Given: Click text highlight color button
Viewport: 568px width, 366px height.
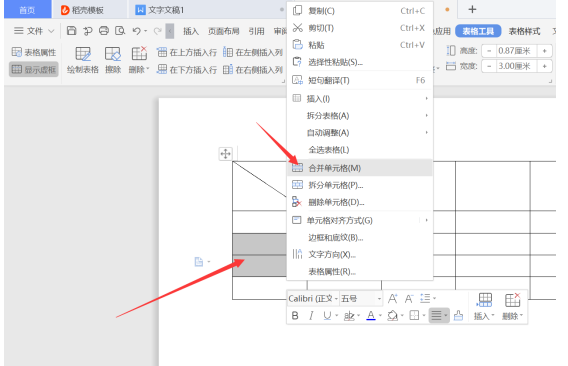Looking at the screenshot, I should (349, 316).
